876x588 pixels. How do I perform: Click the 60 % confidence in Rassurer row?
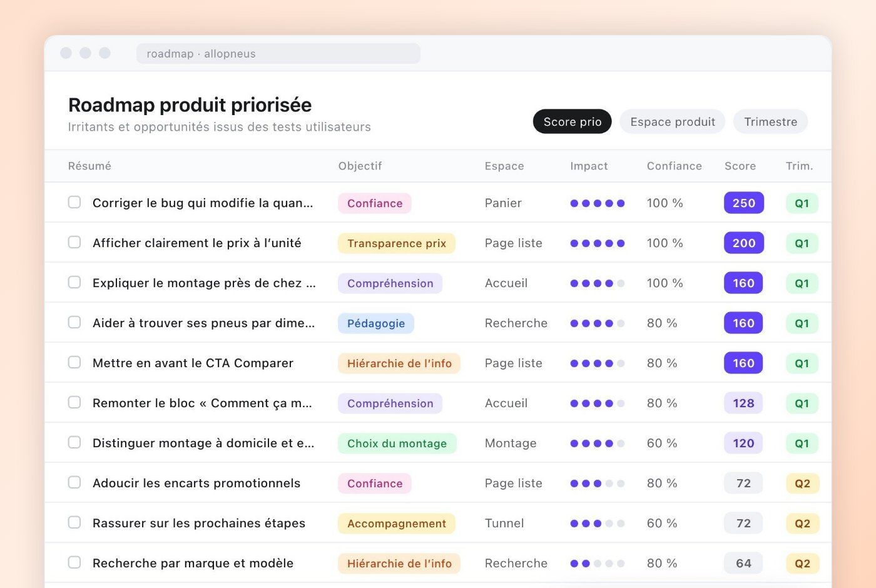[662, 523]
